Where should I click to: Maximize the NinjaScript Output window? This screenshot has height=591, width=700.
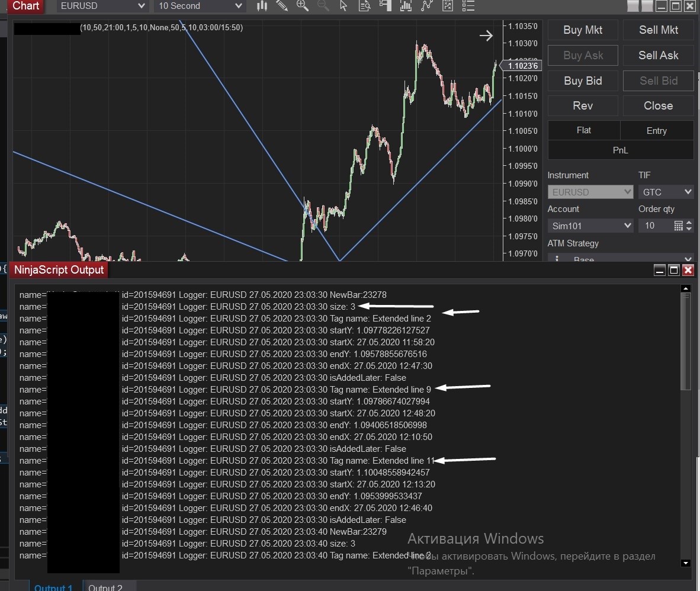[x=674, y=270]
